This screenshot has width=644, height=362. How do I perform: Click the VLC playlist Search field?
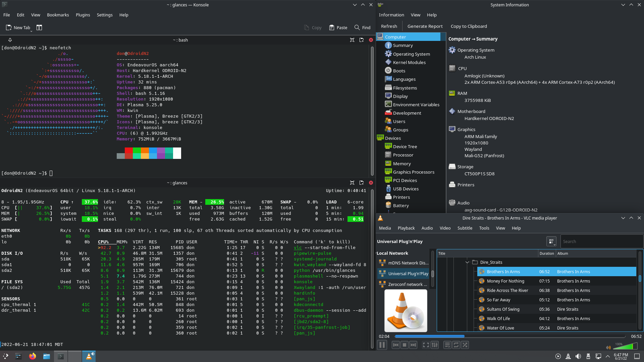(602, 241)
